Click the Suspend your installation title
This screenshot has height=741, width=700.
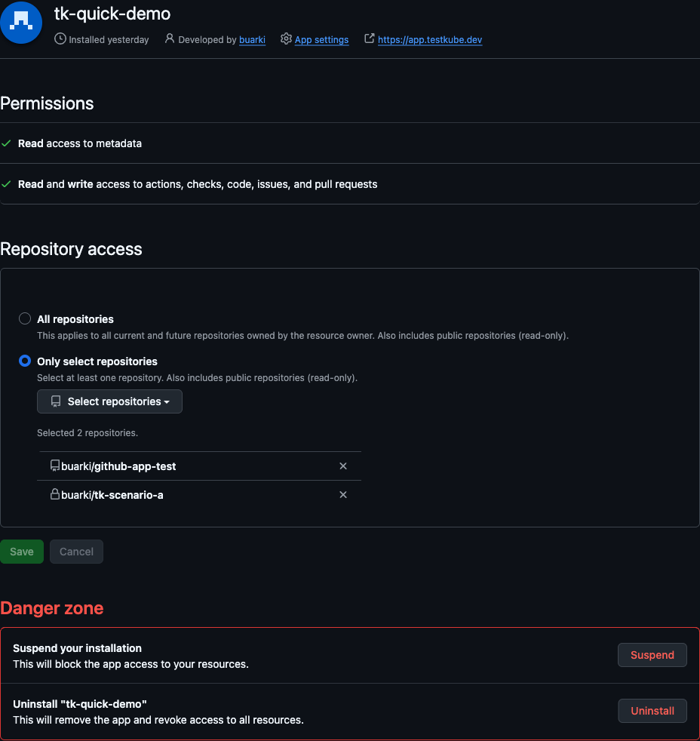tap(77, 648)
